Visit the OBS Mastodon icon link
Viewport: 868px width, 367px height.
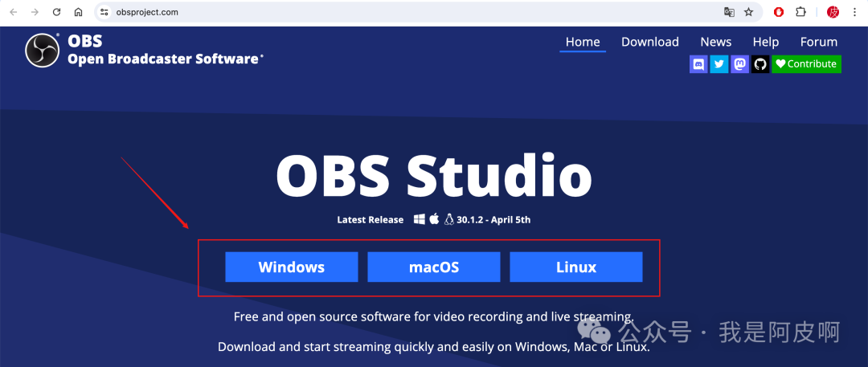(x=740, y=64)
